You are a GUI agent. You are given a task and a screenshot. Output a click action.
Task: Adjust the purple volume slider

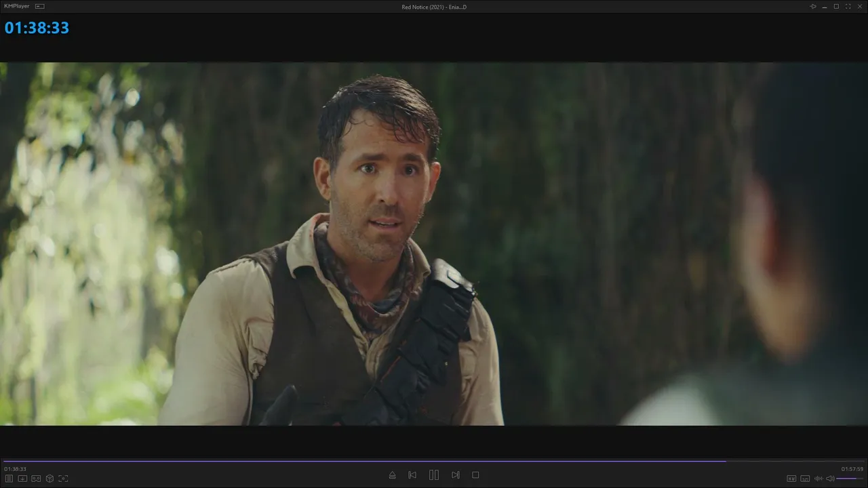[850, 479]
